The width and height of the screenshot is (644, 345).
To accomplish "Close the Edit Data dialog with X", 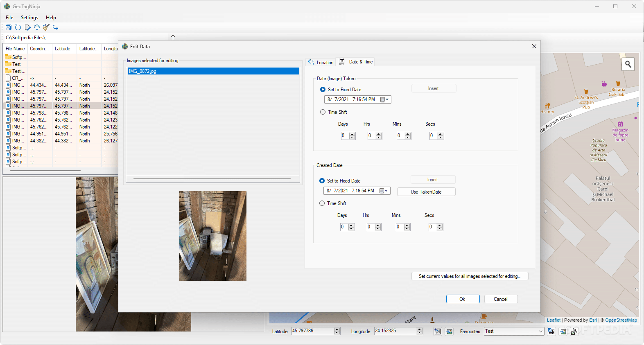I will [534, 46].
